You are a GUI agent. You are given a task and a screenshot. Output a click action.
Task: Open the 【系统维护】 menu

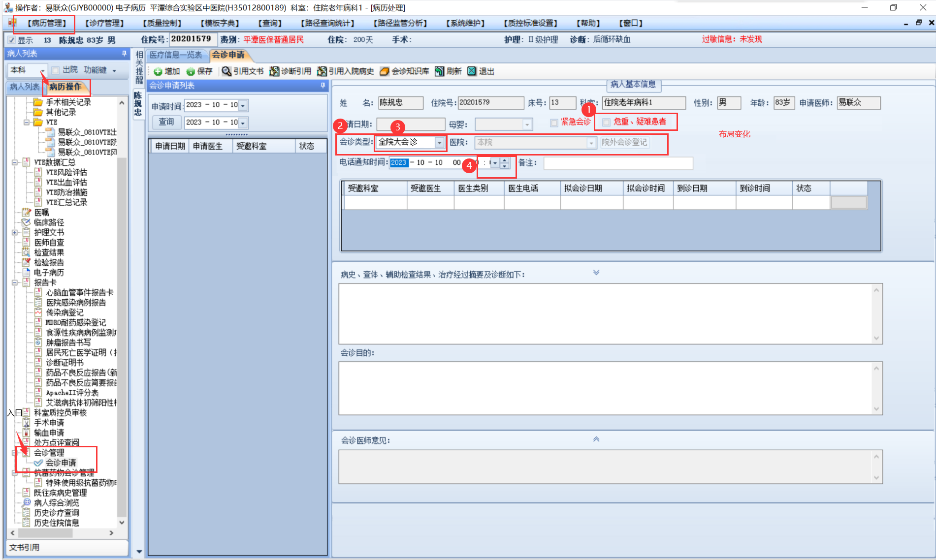pyautogui.click(x=465, y=23)
